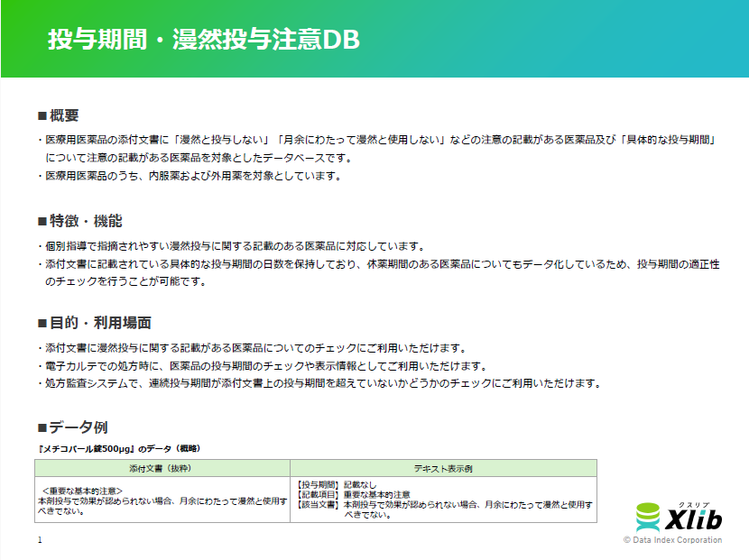The image size is (749, 560).
Task: Click the 添付文書（抜粋） table header
Action: pyautogui.click(x=162, y=468)
